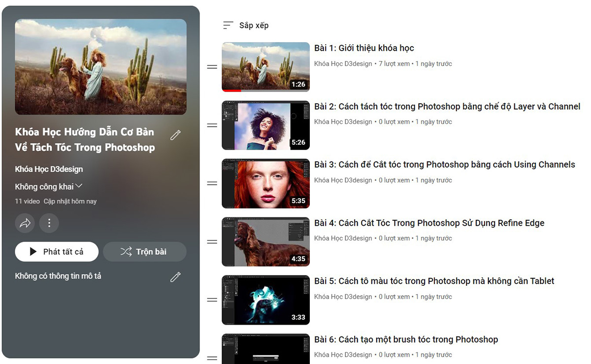Open the Bài 3 red hair thumbnail
591x364 pixels.
[x=266, y=183]
